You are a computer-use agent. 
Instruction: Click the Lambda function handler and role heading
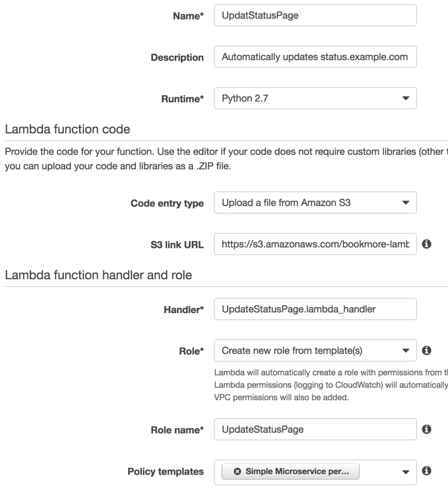click(x=99, y=275)
